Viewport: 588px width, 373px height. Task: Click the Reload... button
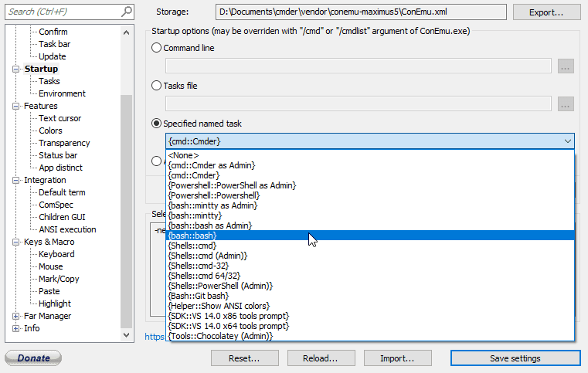(321, 358)
